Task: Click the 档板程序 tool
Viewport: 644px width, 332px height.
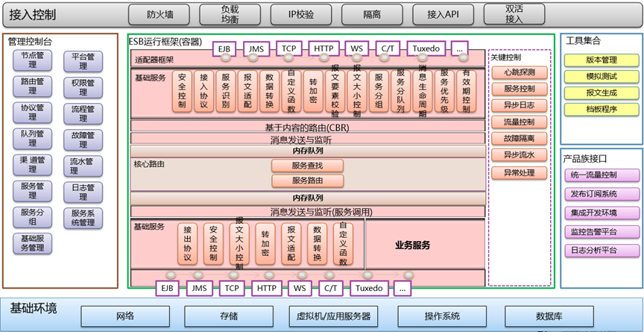Action: [602, 109]
